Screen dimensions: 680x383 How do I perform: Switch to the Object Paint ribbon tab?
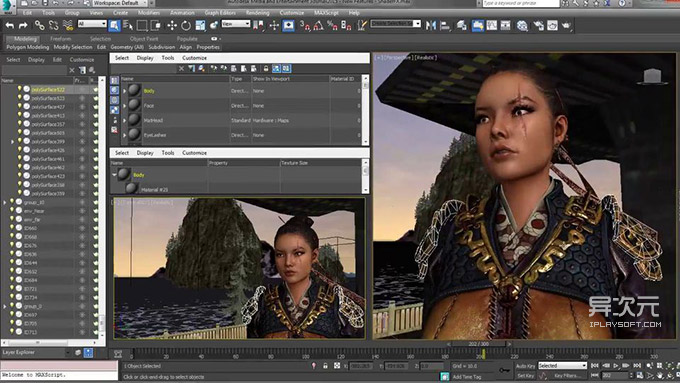[x=144, y=39]
